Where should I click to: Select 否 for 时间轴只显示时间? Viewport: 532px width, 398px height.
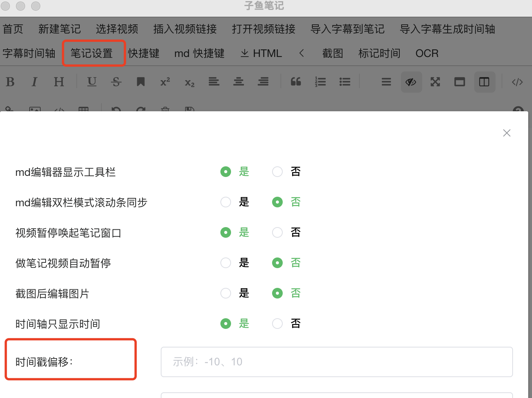(277, 324)
